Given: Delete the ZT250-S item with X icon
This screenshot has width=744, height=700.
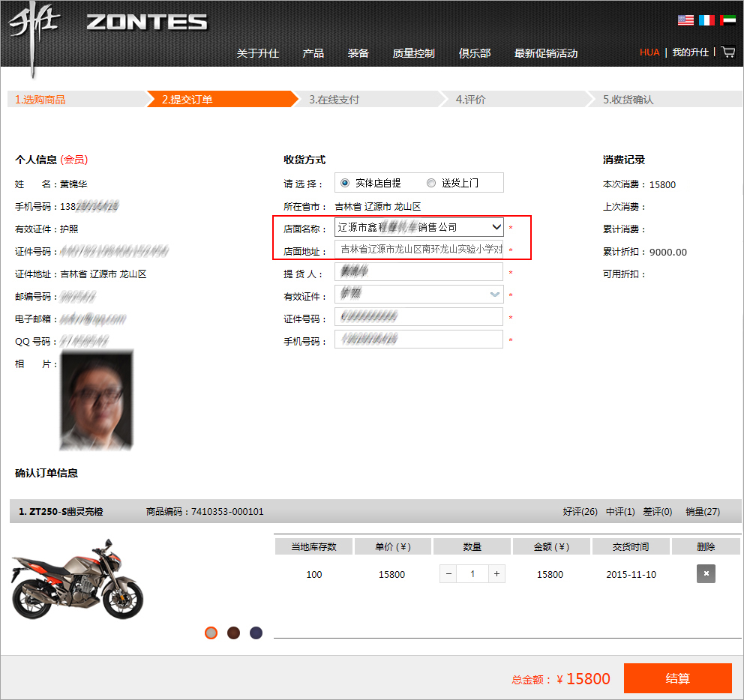Looking at the screenshot, I should [706, 574].
